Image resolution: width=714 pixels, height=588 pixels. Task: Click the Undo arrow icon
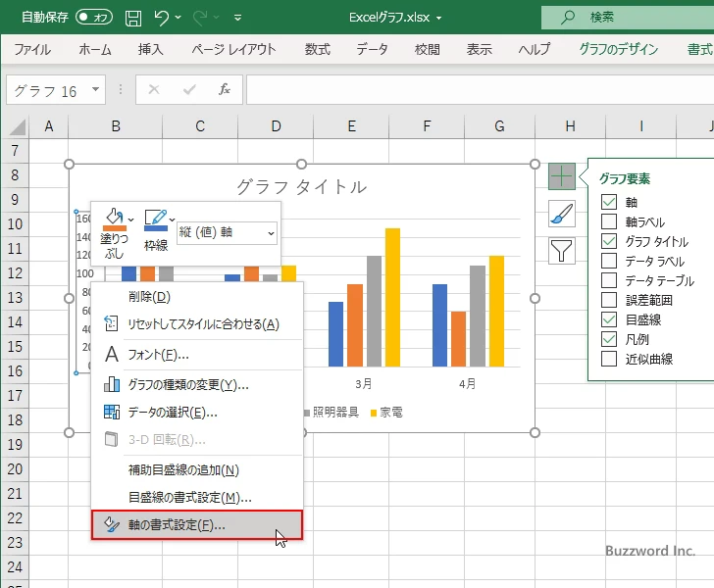[161, 18]
